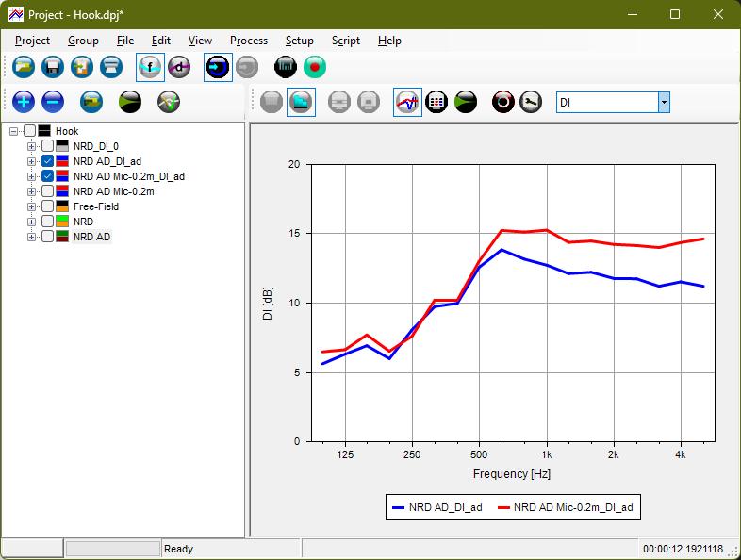741x560 pixels.
Task: Enable the Free-Field checkbox
Action: [x=47, y=206]
